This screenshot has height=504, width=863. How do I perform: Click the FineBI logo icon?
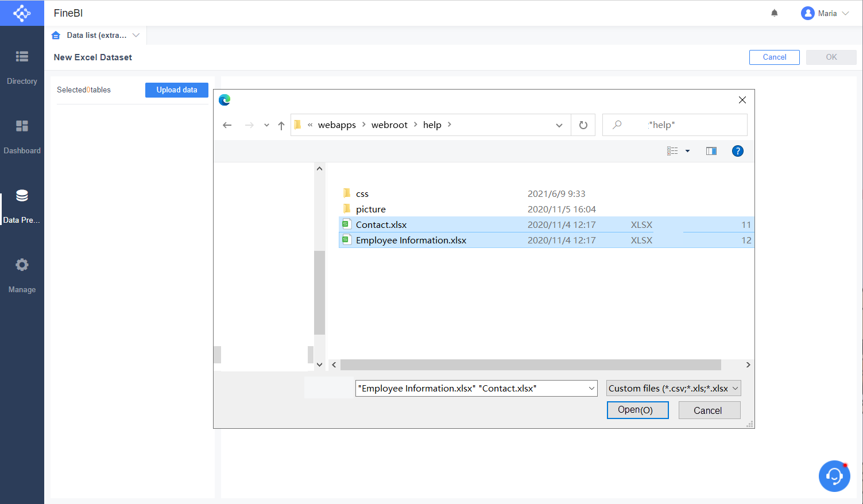tap(22, 13)
